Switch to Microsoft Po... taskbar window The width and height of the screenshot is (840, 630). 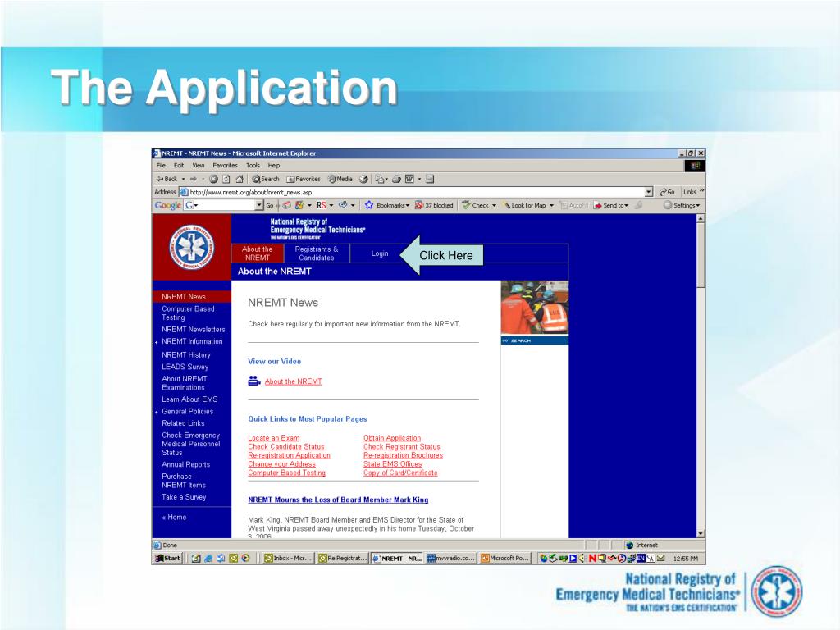click(505, 558)
